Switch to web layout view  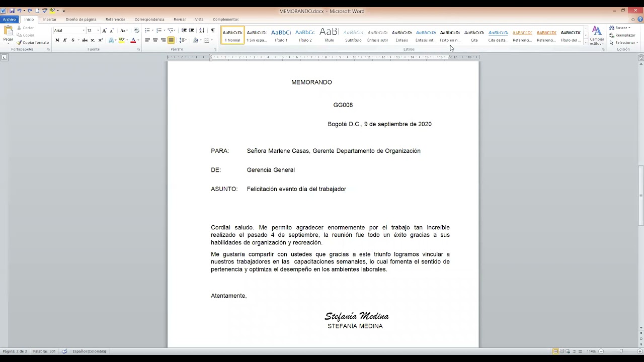click(x=568, y=351)
